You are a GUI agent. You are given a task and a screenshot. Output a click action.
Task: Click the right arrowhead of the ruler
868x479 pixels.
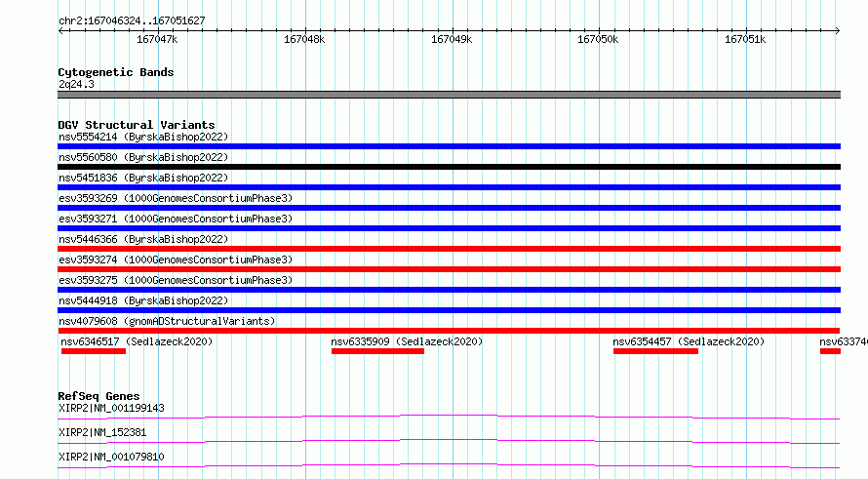tap(838, 30)
